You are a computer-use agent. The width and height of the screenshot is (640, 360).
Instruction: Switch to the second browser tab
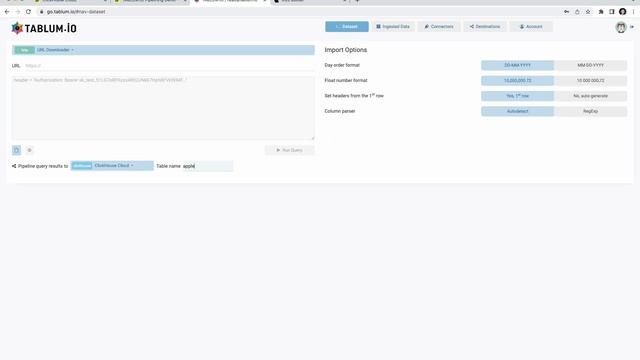pos(150,1)
